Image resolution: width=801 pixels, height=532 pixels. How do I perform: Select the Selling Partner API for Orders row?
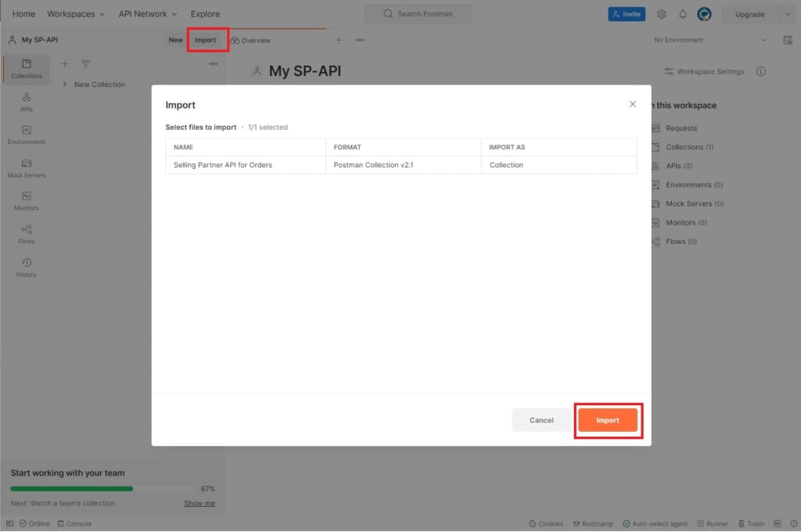pyautogui.click(x=401, y=165)
